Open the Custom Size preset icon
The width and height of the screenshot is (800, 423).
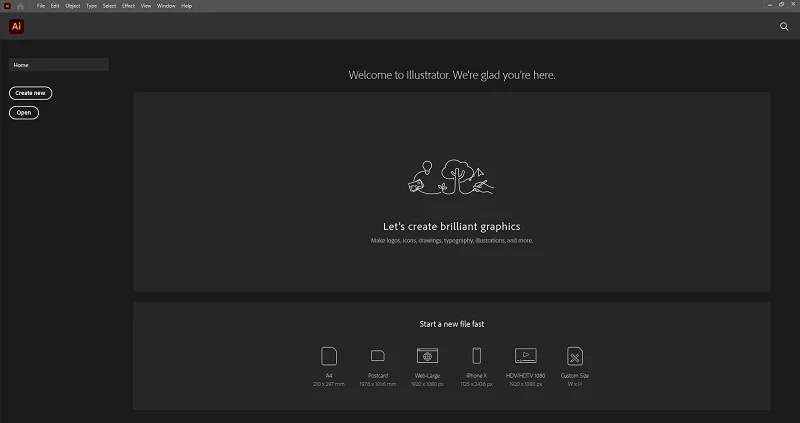pyautogui.click(x=575, y=356)
